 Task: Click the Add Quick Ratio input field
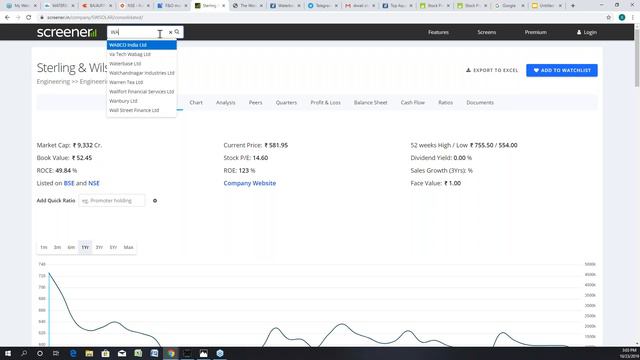click(111, 201)
